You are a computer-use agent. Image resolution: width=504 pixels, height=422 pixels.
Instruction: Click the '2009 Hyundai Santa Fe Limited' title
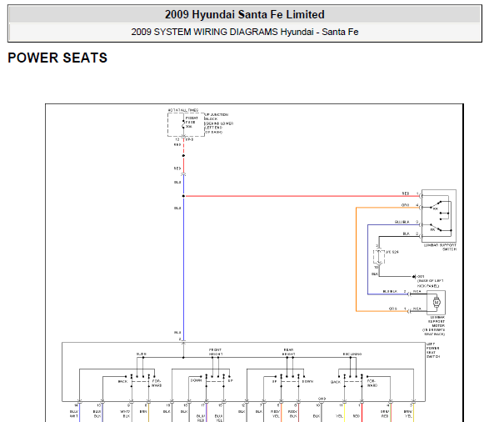point(245,14)
